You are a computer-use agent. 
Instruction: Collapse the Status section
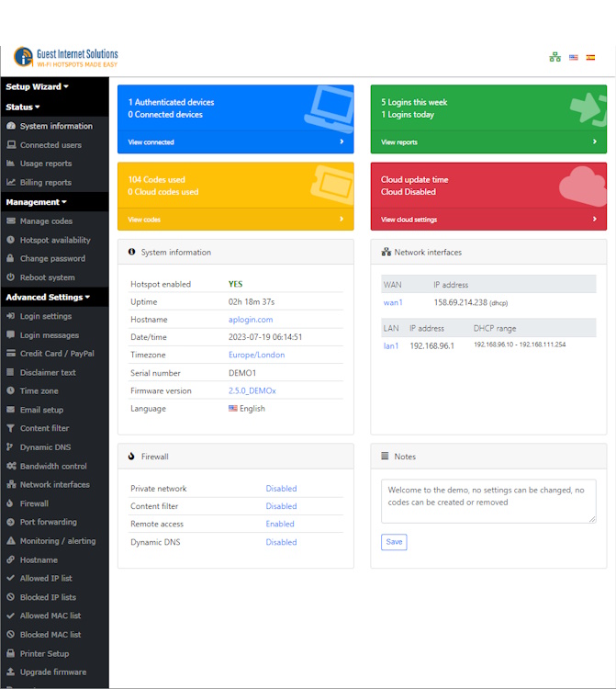point(23,107)
